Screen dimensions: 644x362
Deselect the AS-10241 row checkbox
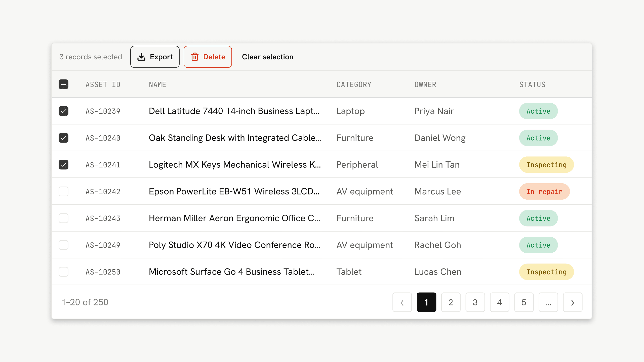[63, 165]
